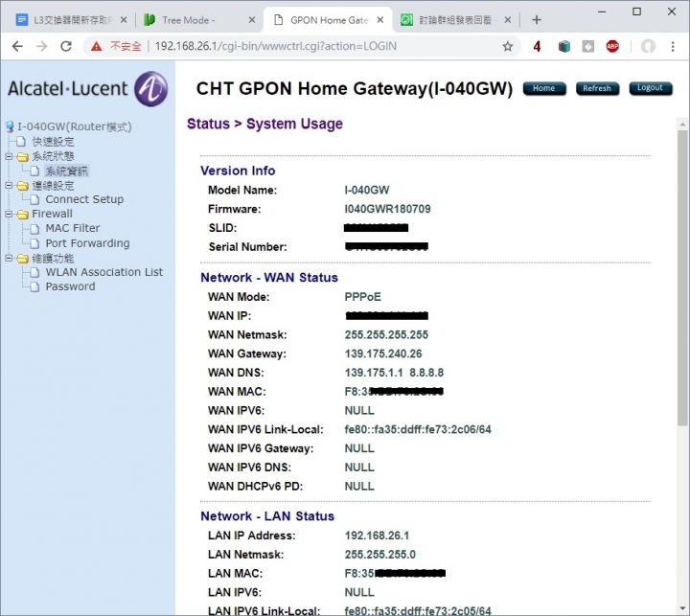Open a new browser tab
This screenshot has width=690, height=616.
tap(536, 20)
